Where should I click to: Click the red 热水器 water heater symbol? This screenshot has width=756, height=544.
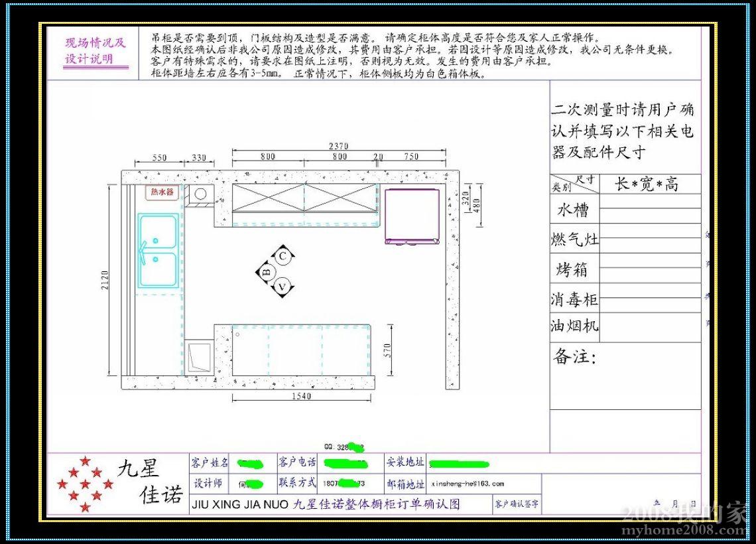162,192
